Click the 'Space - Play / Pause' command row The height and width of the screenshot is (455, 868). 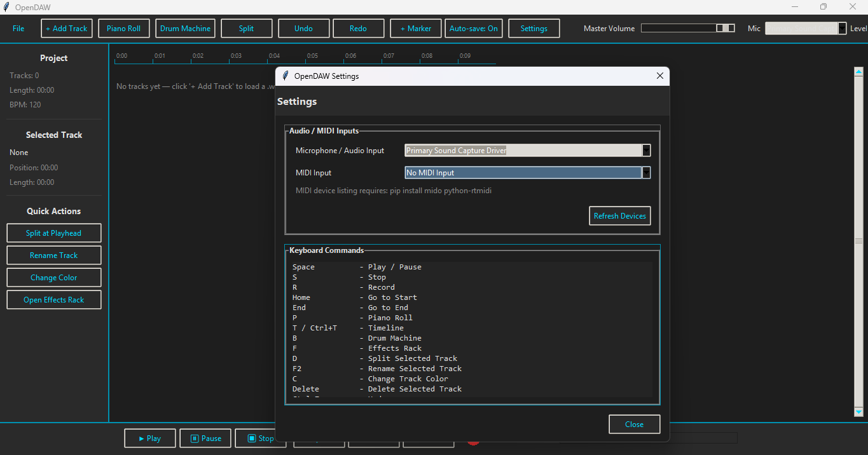357,267
